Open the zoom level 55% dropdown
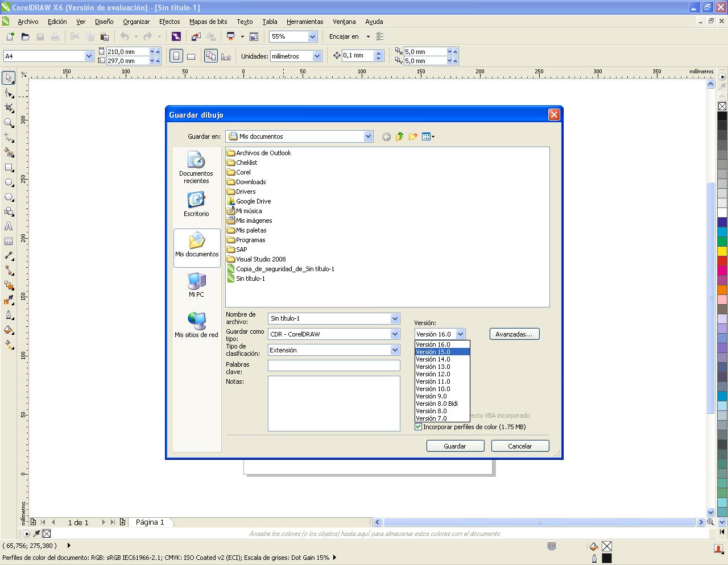The height and width of the screenshot is (565, 728). coord(312,36)
